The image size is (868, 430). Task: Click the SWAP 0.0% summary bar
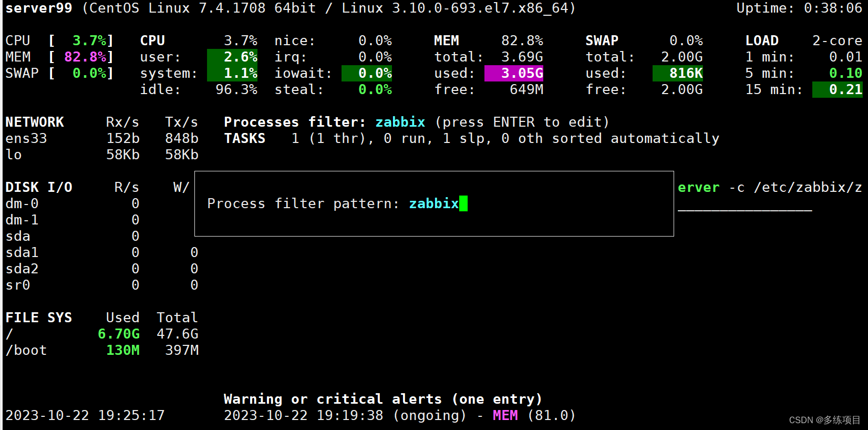point(59,73)
